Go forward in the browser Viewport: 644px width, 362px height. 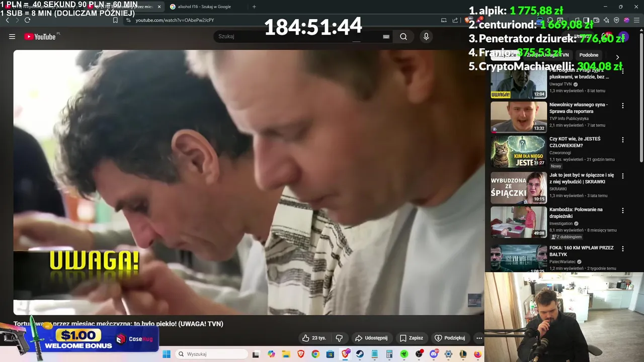(x=17, y=20)
